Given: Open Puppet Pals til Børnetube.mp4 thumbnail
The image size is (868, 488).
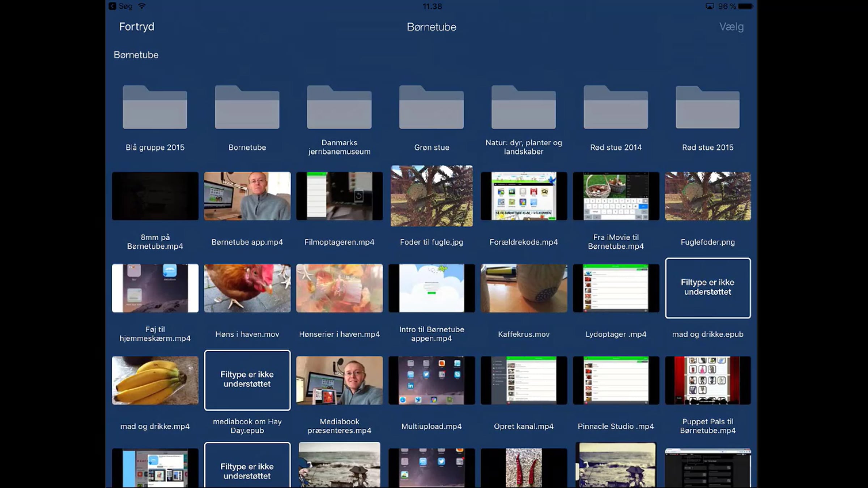Looking at the screenshot, I should [708, 380].
